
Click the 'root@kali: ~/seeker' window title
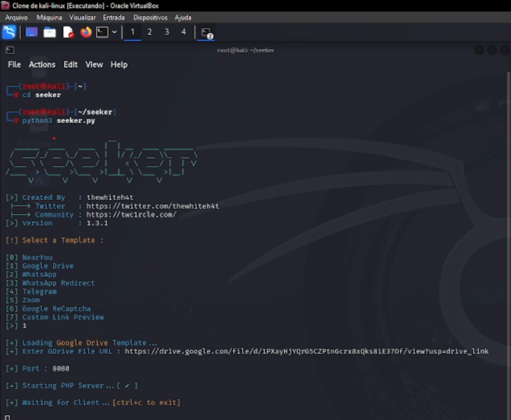coord(245,50)
